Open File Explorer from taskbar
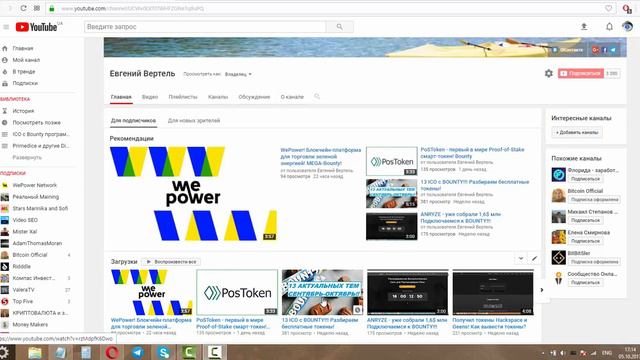This screenshot has height=360, width=640. pyautogui.click(x=35, y=352)
